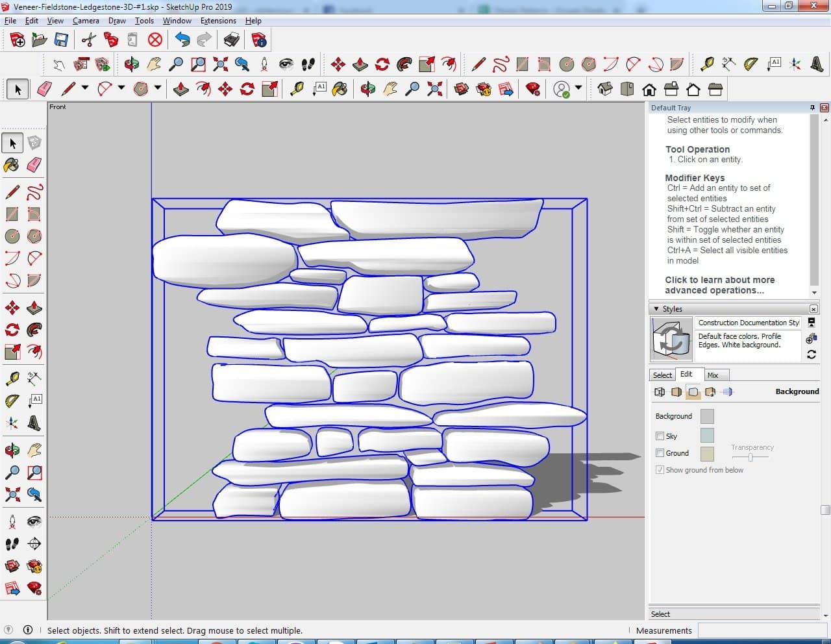Collapse the Styles panel triangle
Viewport: 831px width, 644px height.
(656, 309)
